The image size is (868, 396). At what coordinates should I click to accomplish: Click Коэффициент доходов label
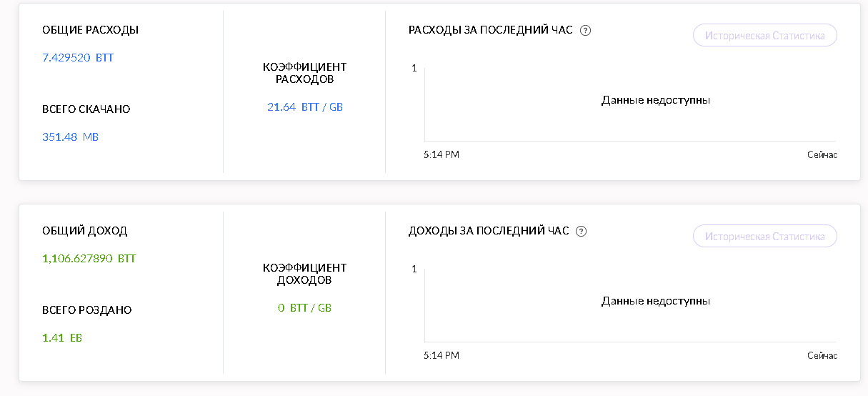tap(304, 274)
